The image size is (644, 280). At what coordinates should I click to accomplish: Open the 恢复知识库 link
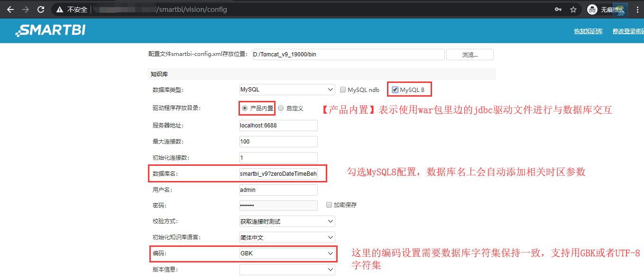click(588, 31)
